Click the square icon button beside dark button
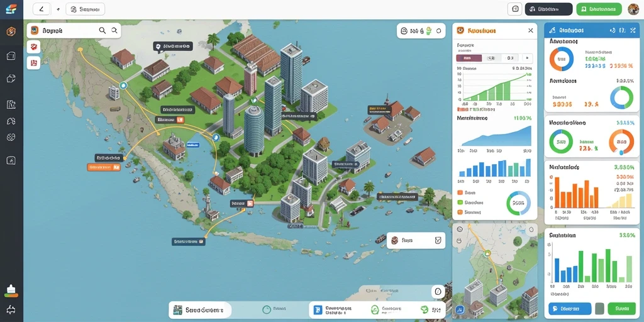This screenshot has height=322, width=644. (x=515, y=9)
